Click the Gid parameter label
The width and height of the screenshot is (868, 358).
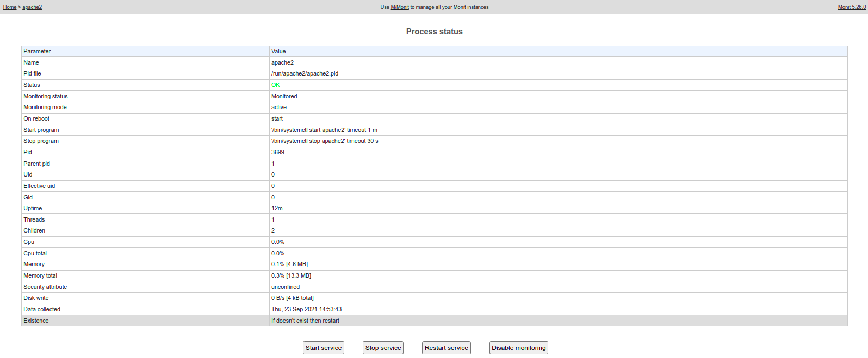tap(28, 197)
